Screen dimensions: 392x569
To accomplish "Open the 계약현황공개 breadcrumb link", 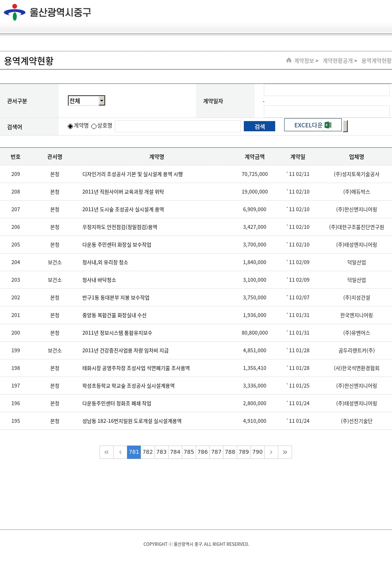I will (x=338, y=61).
